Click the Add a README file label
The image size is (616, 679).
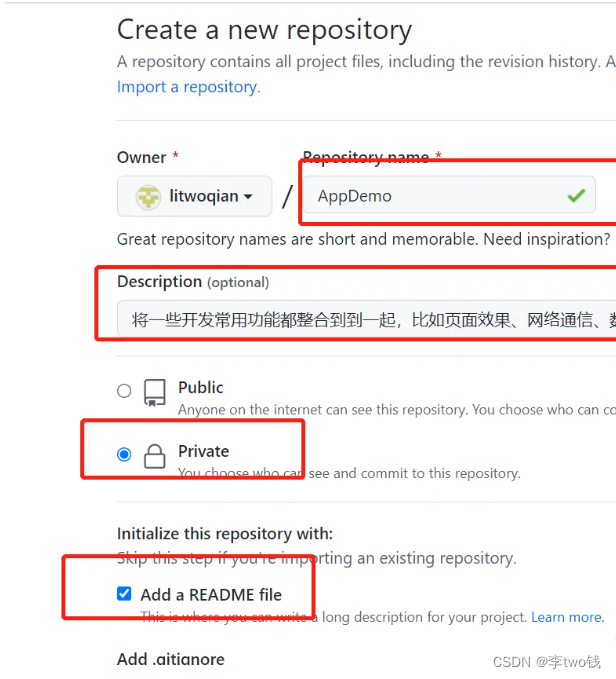tap(211, 595)
